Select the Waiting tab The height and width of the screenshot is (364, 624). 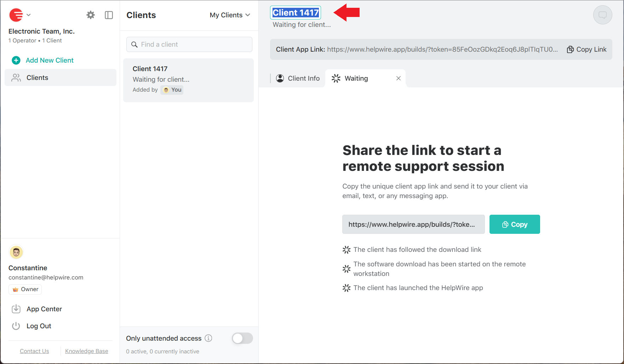tap(356, 78)
